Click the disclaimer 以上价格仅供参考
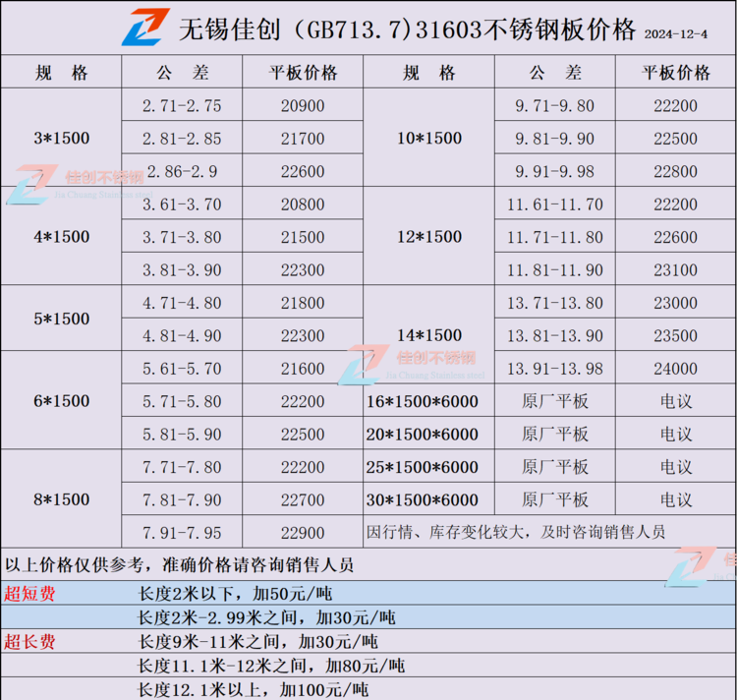 (x=179, y=564)
